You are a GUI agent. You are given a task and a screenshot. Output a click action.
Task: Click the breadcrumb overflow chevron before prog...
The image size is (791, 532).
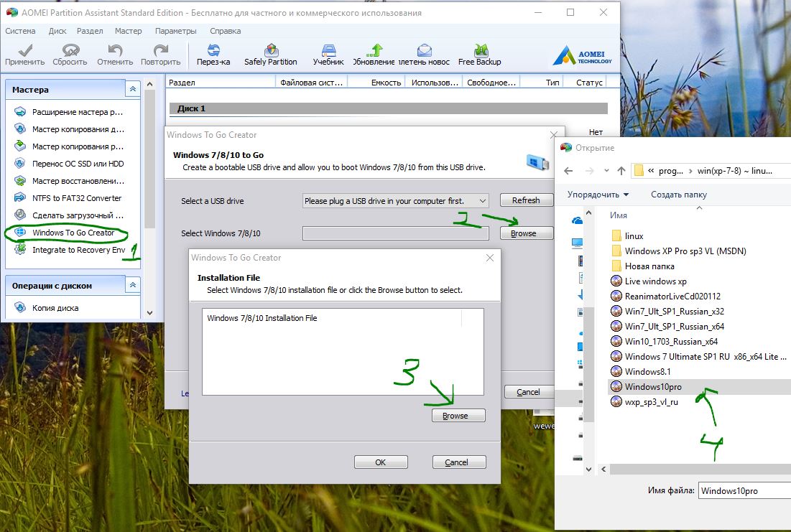[651, 171]
